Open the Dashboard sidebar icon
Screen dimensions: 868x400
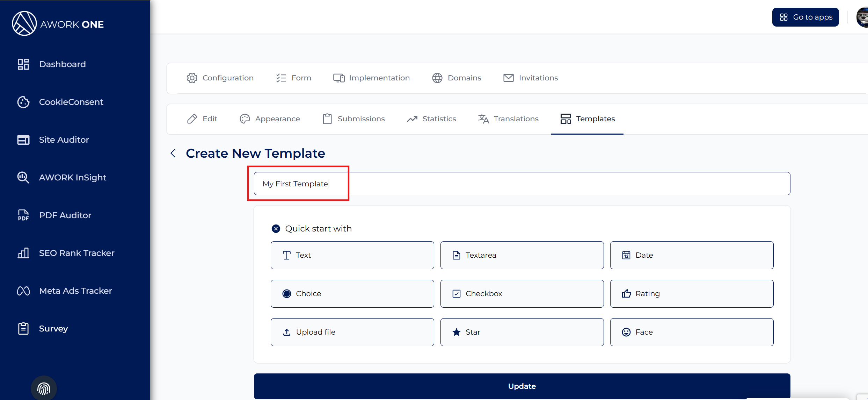pos(23,64)
